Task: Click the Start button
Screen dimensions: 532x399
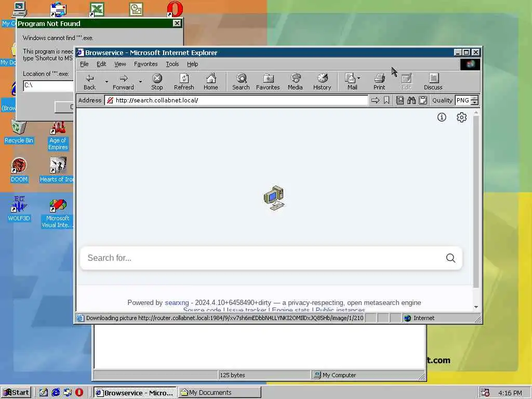Action: click(x=16, y=392)
